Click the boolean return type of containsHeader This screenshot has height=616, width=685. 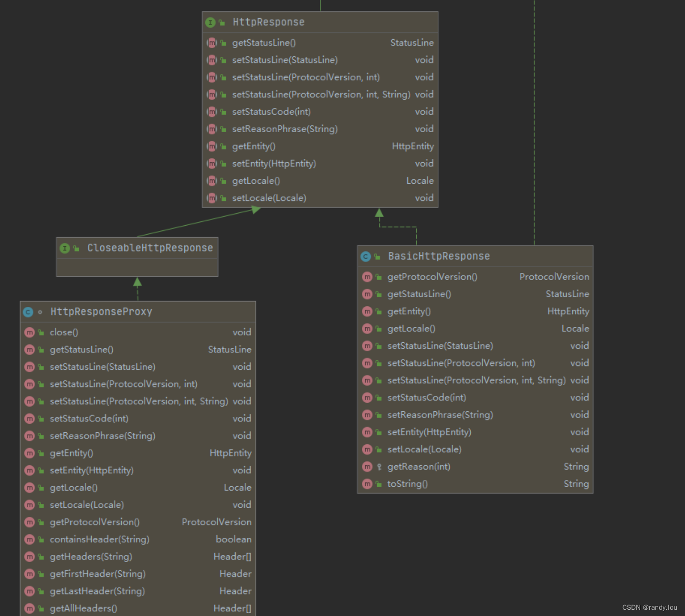click(233, 539)
